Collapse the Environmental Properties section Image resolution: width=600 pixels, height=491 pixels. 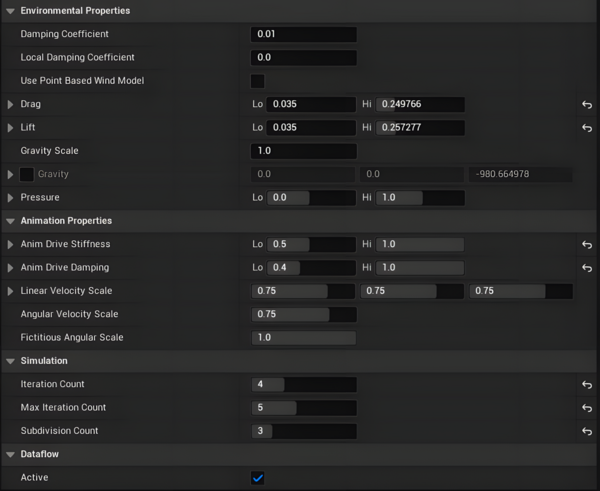click(10, 10)
